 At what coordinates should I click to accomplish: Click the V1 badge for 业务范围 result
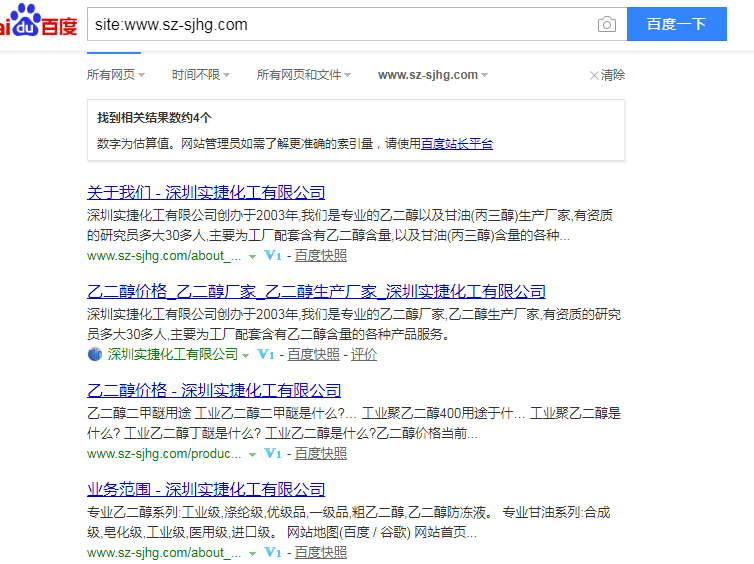[273, 552]
